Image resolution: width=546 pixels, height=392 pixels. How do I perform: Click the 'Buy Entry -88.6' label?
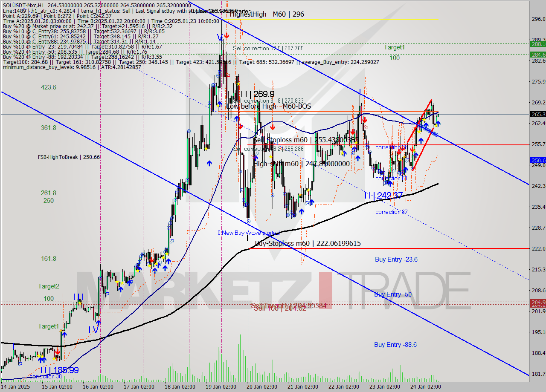(x=395, y=345)
